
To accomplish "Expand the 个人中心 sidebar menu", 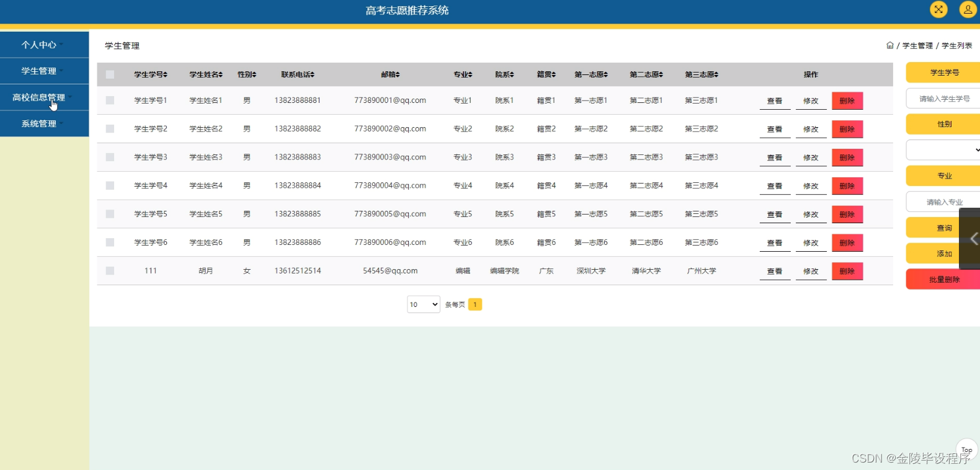I will click(x=44, y=45).
